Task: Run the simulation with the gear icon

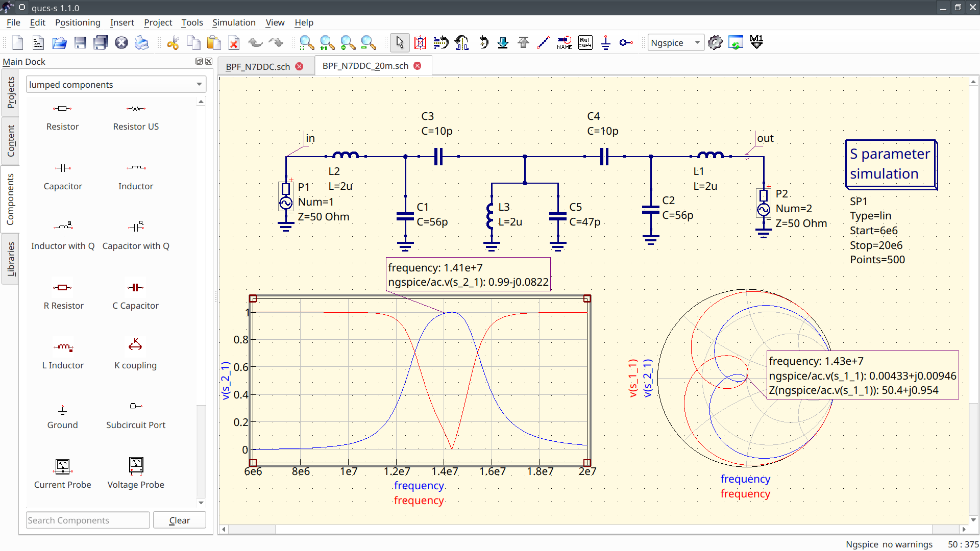Action: pos(715,43)
